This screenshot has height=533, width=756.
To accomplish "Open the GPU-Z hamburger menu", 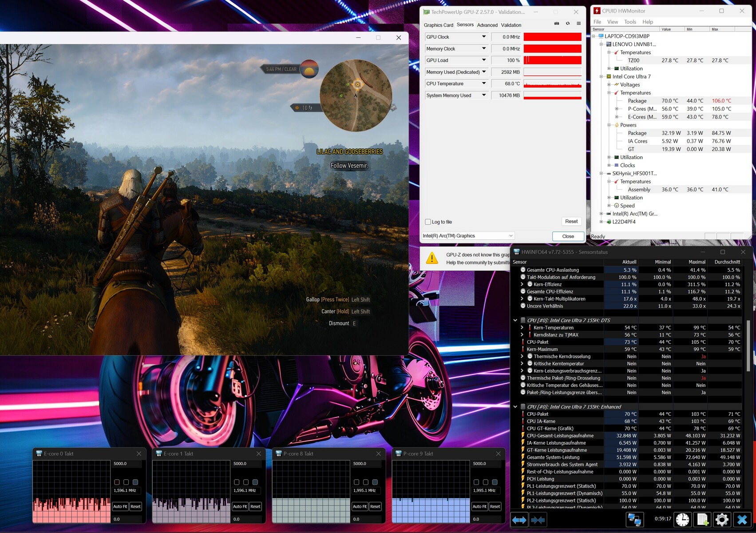I will (578, 24).
